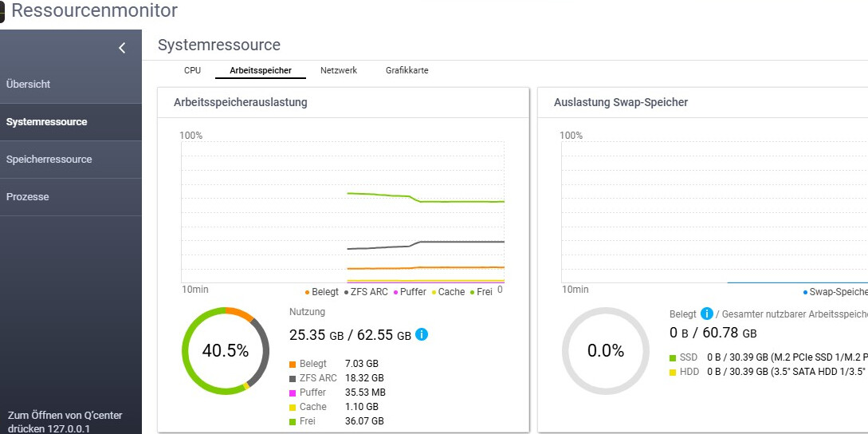Click the info icon beside 62.55 GB

click(422, 334)
